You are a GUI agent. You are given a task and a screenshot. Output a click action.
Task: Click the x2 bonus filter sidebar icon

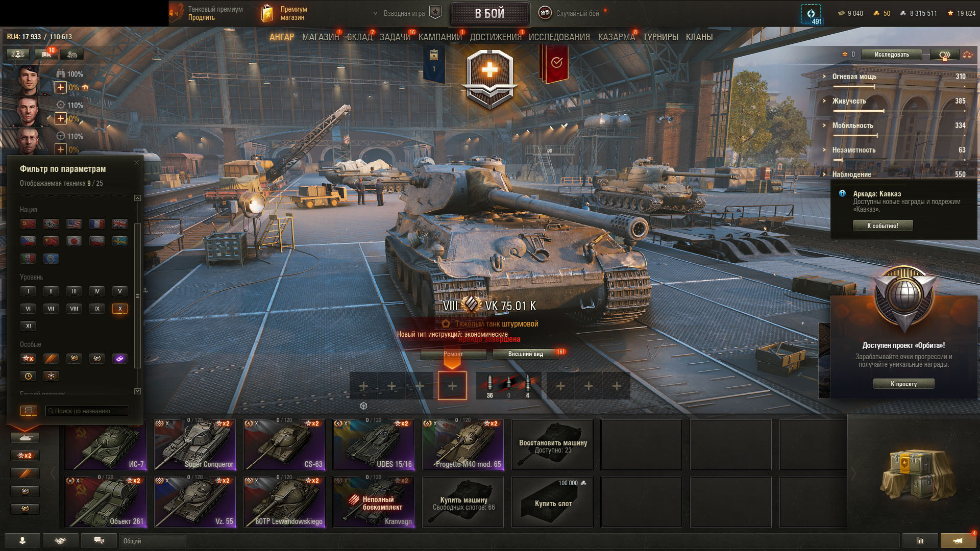25,456
